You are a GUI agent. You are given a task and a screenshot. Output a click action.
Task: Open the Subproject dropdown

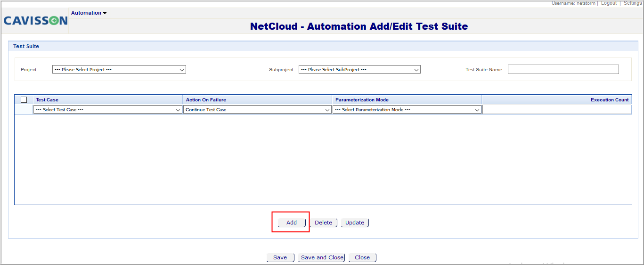(x=359, y=69)
